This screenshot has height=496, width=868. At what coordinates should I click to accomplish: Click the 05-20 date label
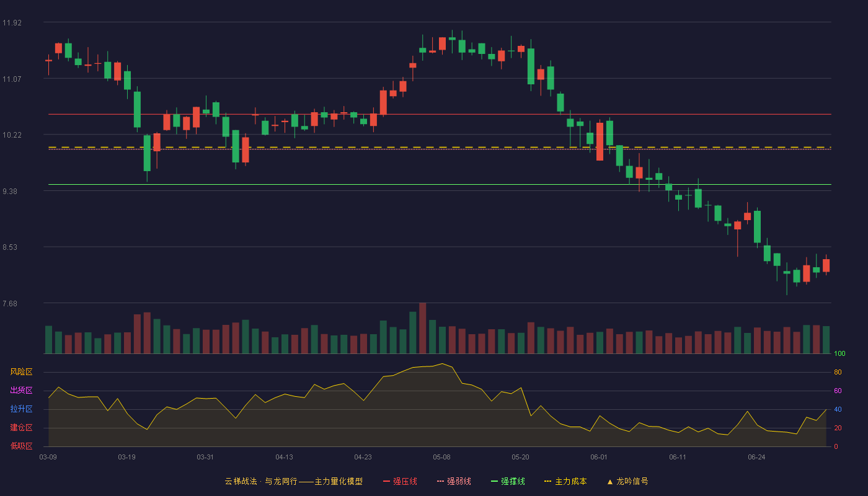(520, 457)
